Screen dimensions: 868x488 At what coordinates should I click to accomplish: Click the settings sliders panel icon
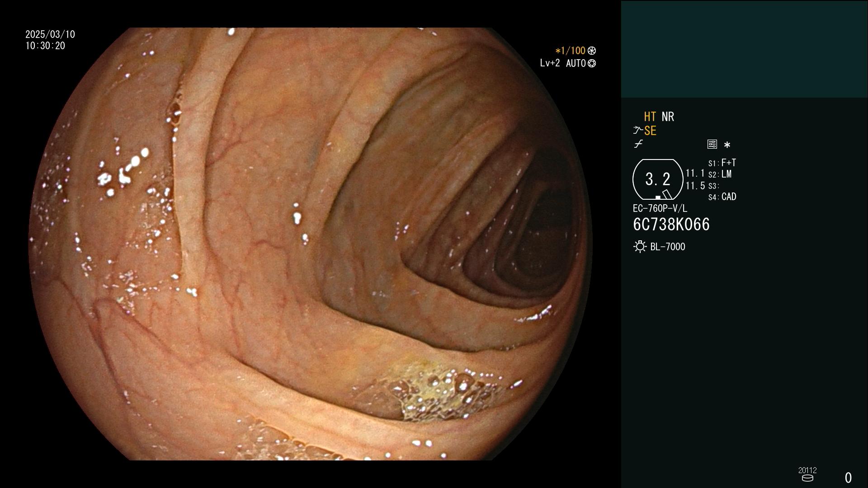point(712,144)
